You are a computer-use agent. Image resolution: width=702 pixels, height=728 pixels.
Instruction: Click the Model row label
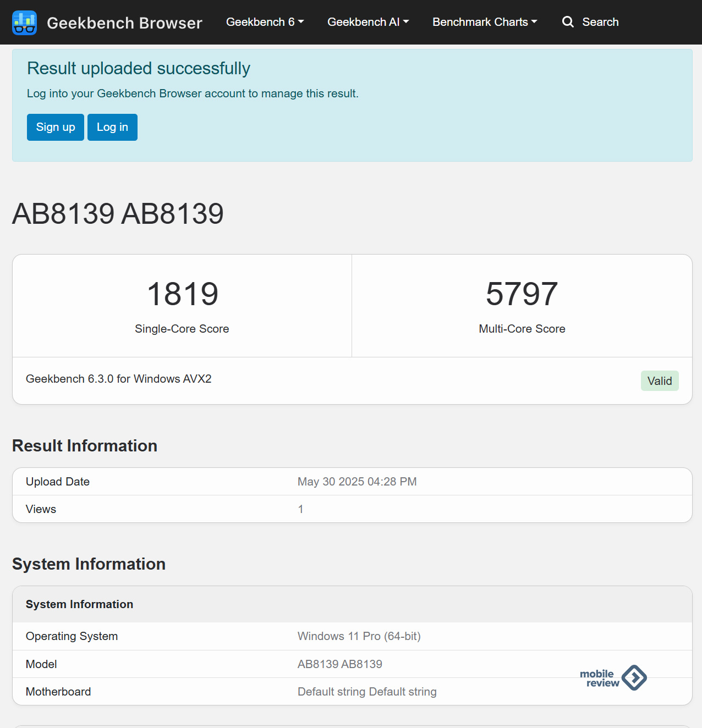pyautogui.click(x=41, y=664)
